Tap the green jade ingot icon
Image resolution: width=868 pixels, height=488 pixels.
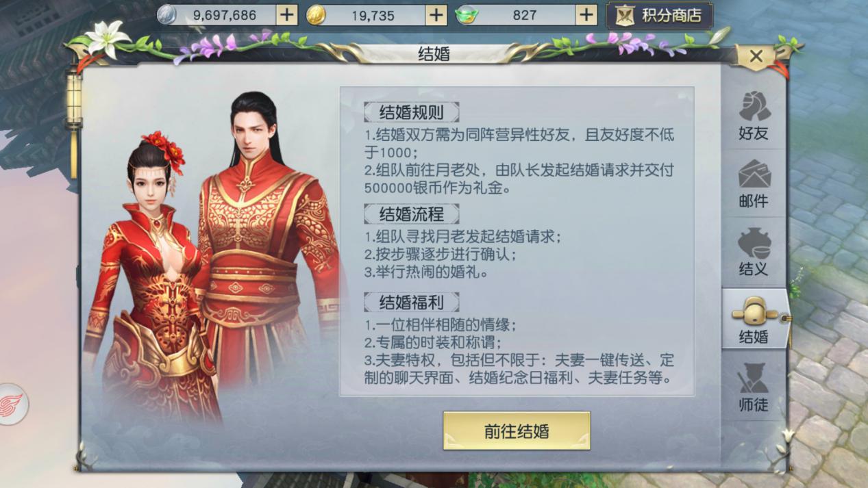pos(467,14)
